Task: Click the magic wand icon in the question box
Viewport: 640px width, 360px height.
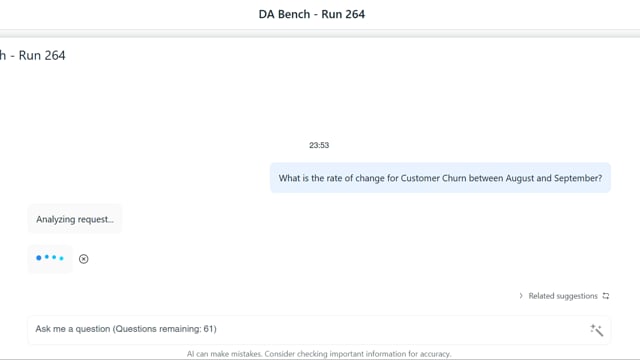Action: (596, 330)
